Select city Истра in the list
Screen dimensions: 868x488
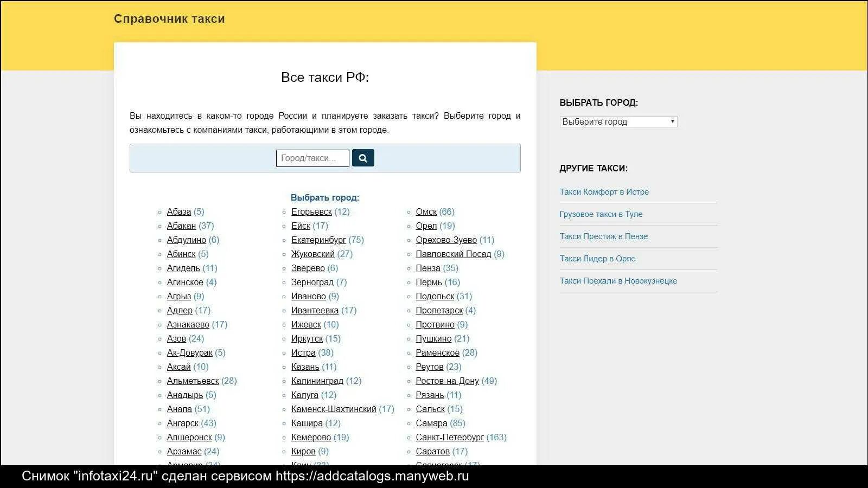[303, 353]
